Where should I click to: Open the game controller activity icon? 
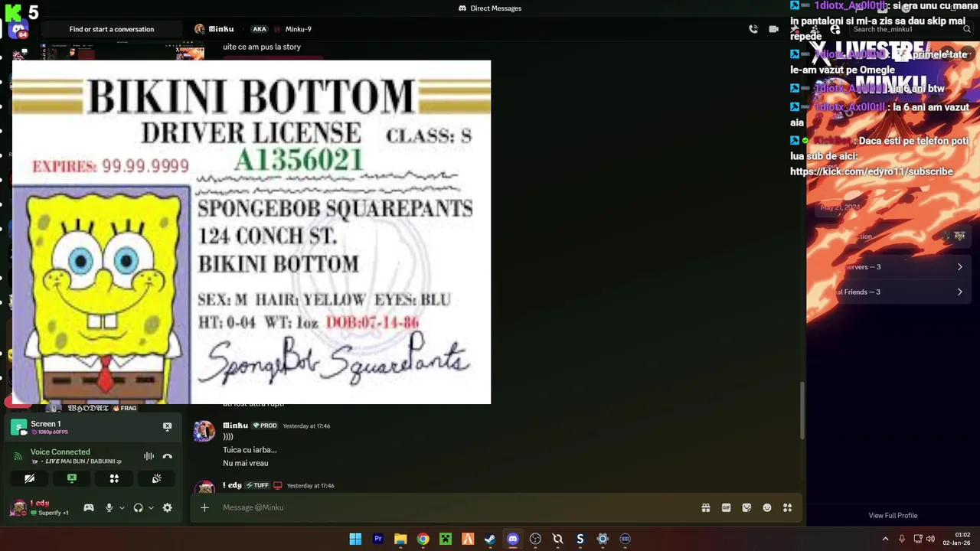pyautogui.click(x=89, y=507)
